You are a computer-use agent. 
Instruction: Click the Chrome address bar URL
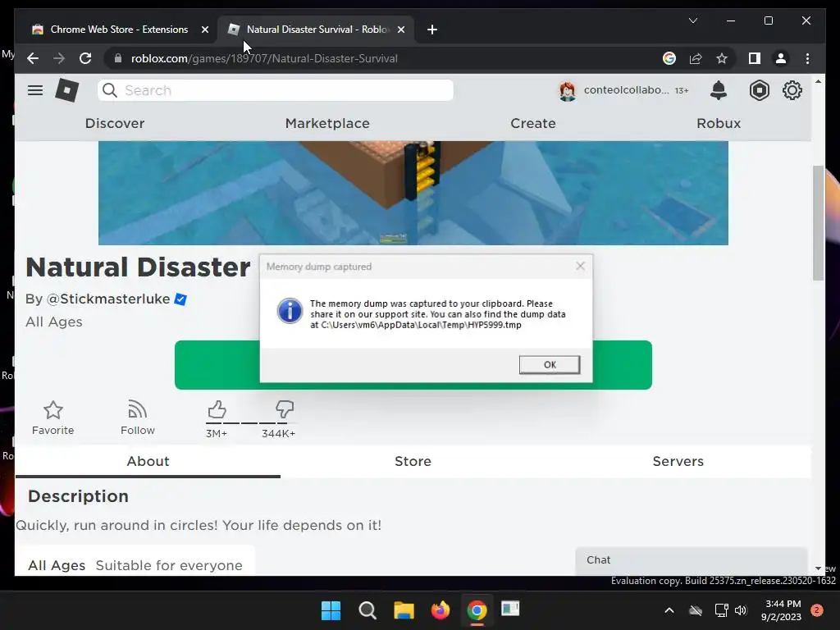(264, 58)
